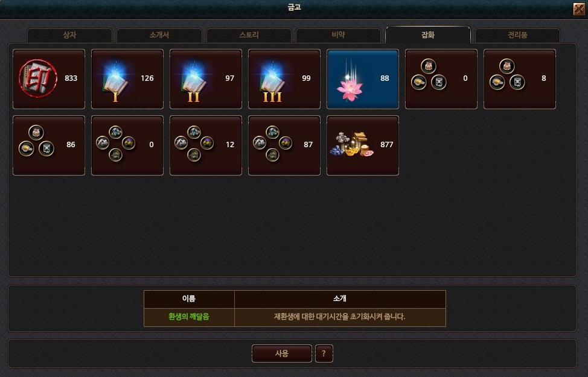Open the 스토리 tab

[249, 35]
